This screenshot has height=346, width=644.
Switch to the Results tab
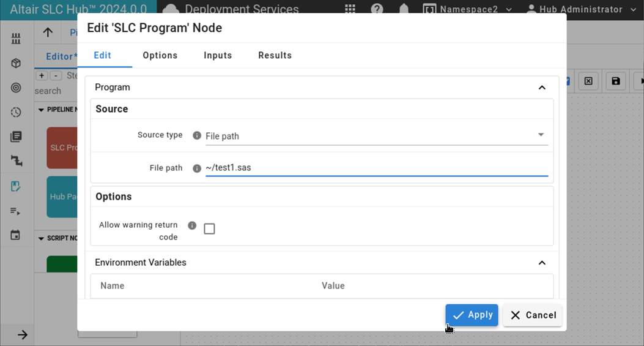tap(275, 55)
